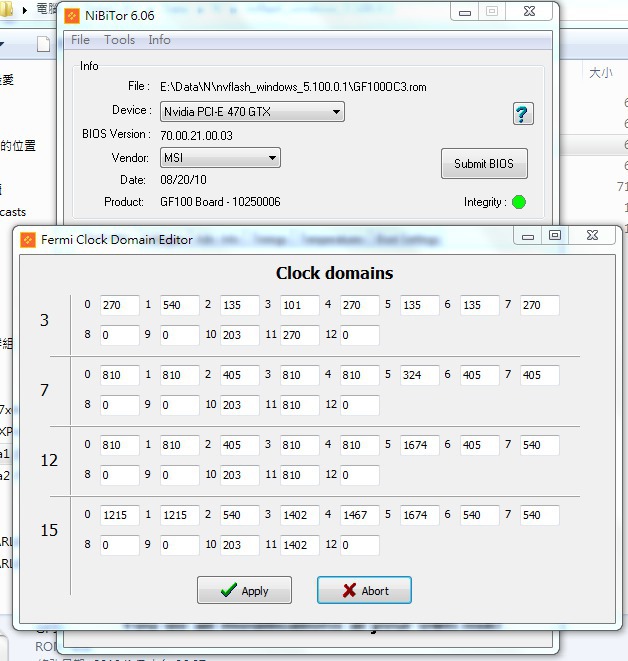Screen dimensions: 628x661
Task: Click field 5 in domain 7 showing 324
Action: (x=419, y=376)
